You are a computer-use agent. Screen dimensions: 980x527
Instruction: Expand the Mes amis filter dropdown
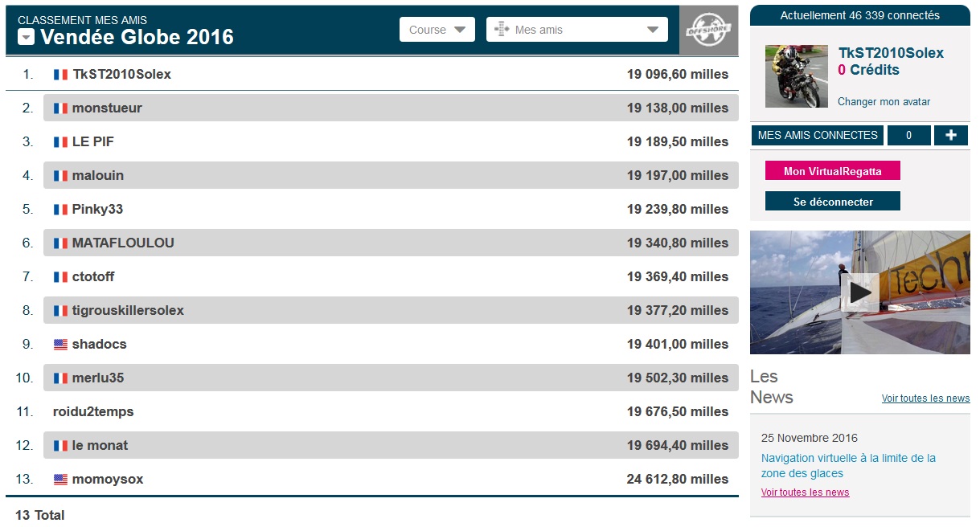pos(652,30)
